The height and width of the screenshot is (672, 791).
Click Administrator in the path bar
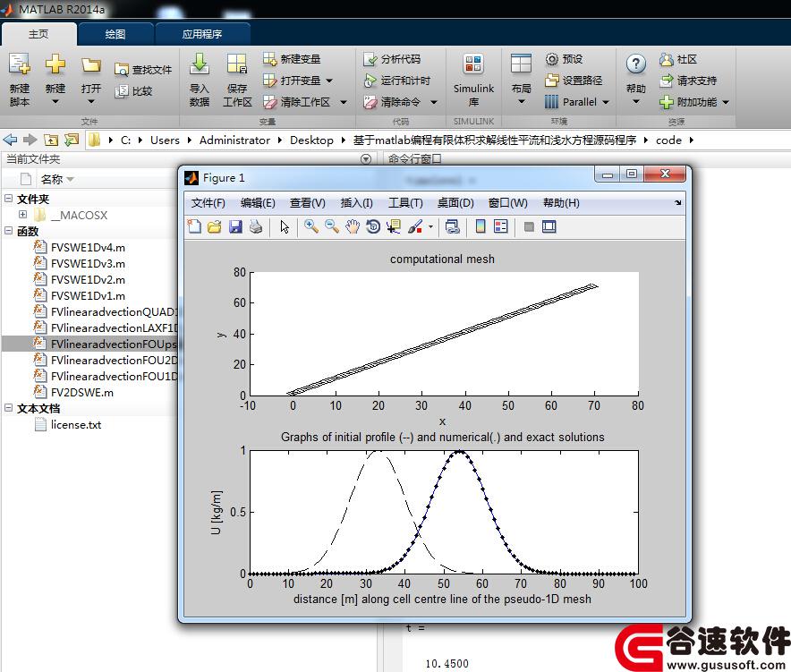tap(234, 140)
